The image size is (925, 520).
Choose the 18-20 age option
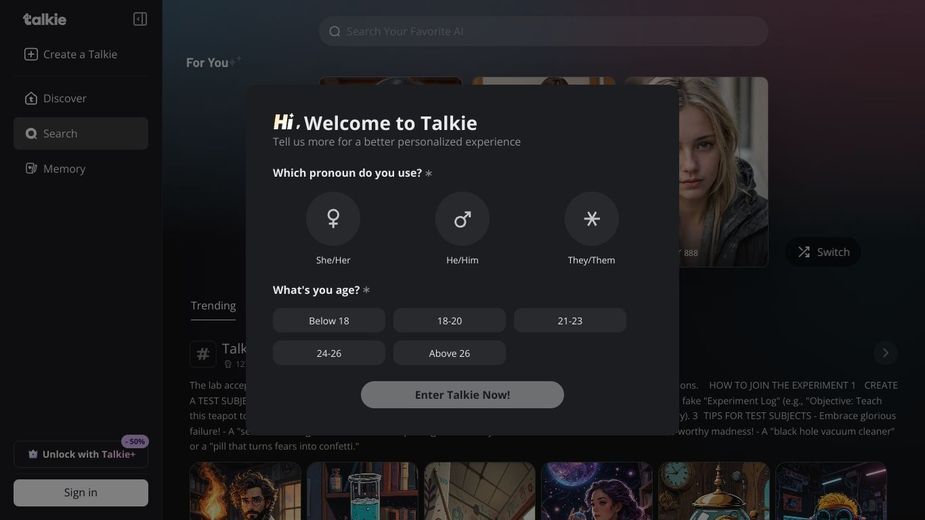[450, 320]
